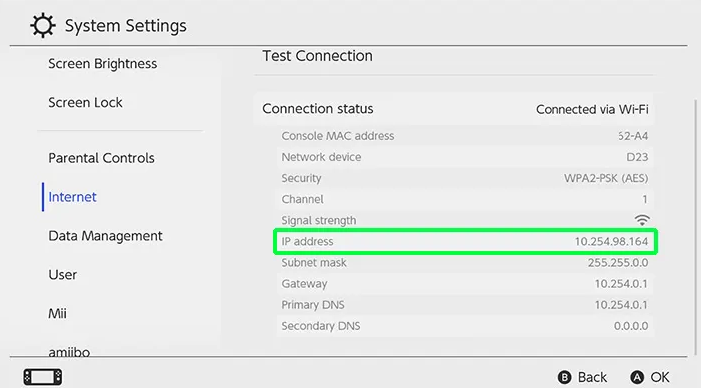Click the Subnet mask label
The height and width of the screenshot is (388, 701).
(x=314, y=262)
